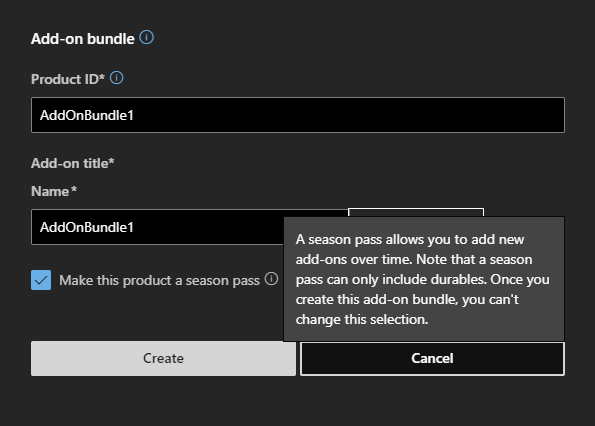Focus the add-on title Name field

[x=157, y=227]
